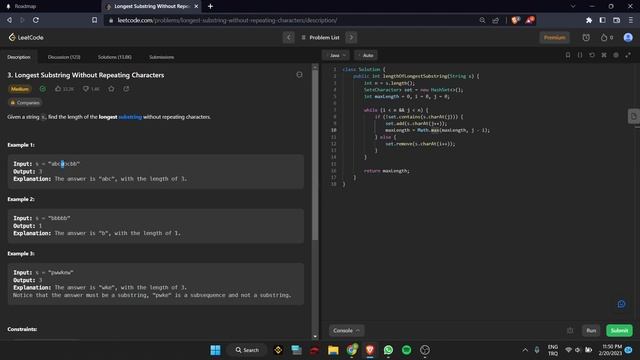The width and height of the screenshot is (640, 360).
Task: Click the description panel scrollbar
Action: 315,155
